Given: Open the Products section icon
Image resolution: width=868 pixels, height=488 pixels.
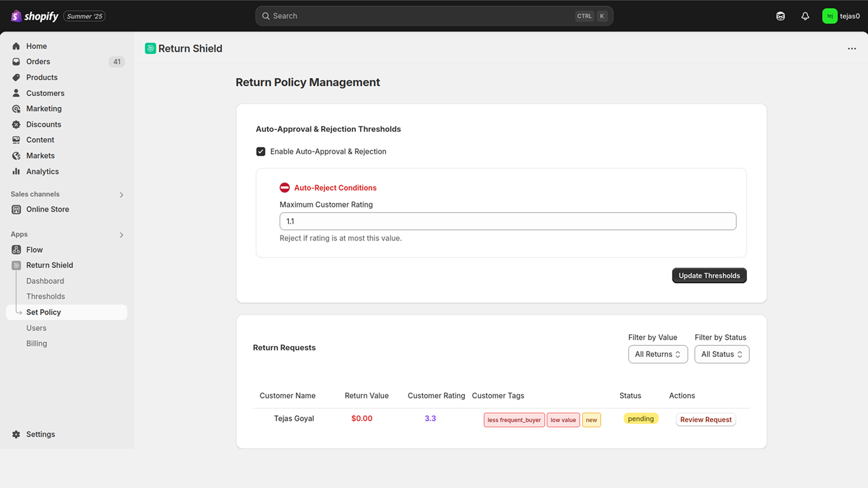Looking at the screenshot, I should (x=16, y=77).
